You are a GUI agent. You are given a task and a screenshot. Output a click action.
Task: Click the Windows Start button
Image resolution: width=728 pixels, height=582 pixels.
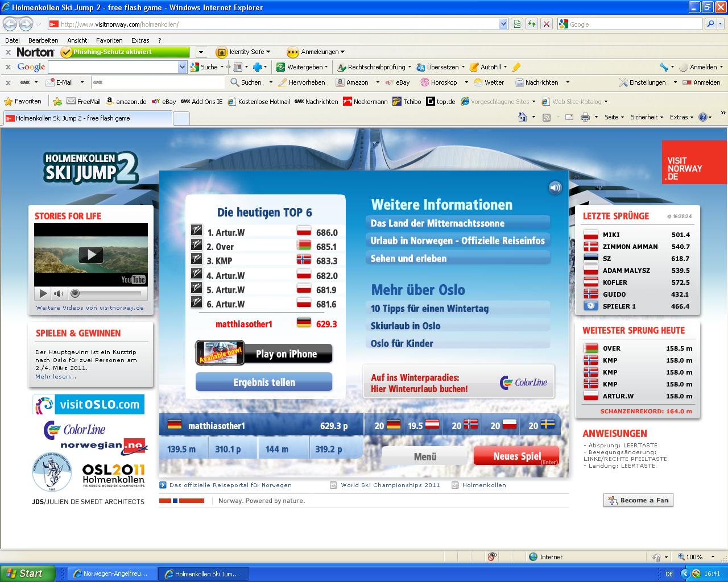tap(28, 573)
